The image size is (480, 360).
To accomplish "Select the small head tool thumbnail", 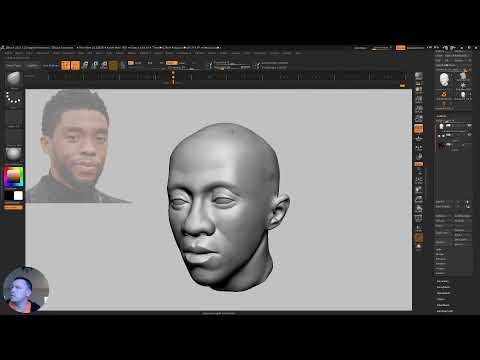I will pyautogui.click(x=463, y=96).
